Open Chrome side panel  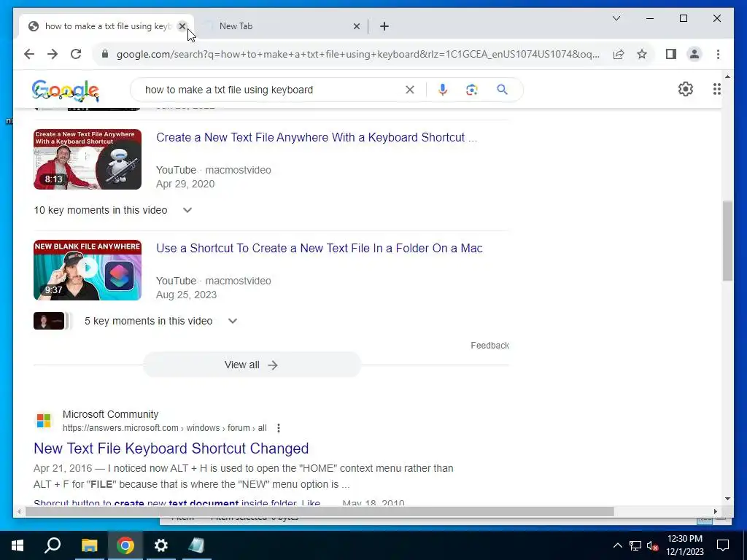click(671, 54)
